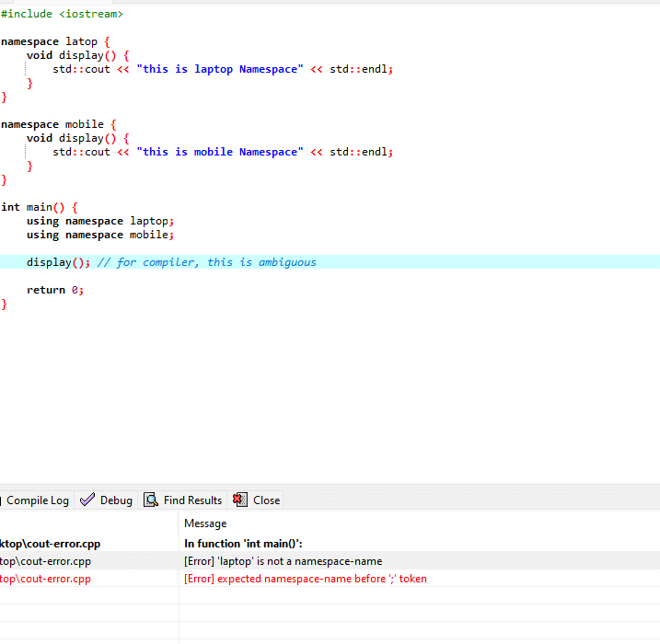Click the return 0; statement

55,290
